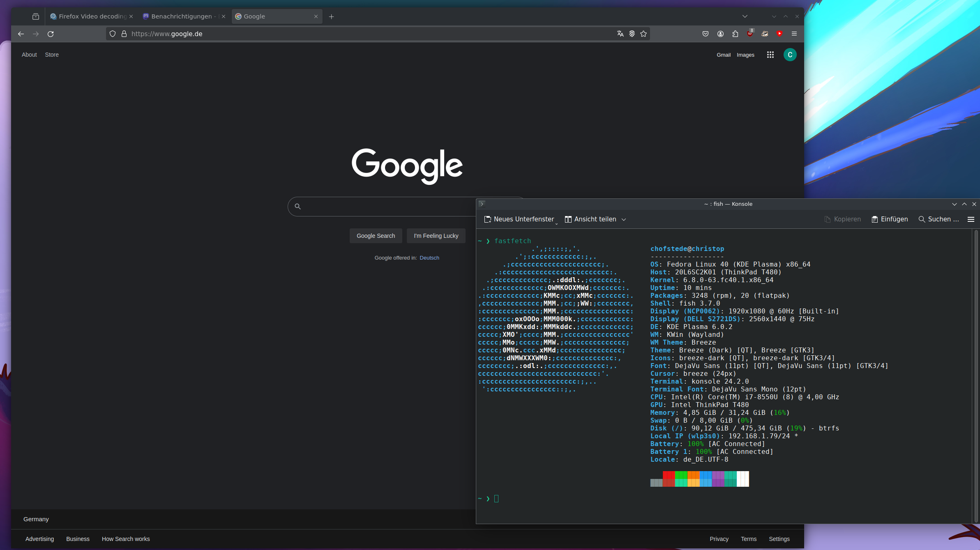Image resolution: width=980 pixels, height=550 pixels.
Task: Bookmark this page with the star icon
Action: (x=643, y=34)
